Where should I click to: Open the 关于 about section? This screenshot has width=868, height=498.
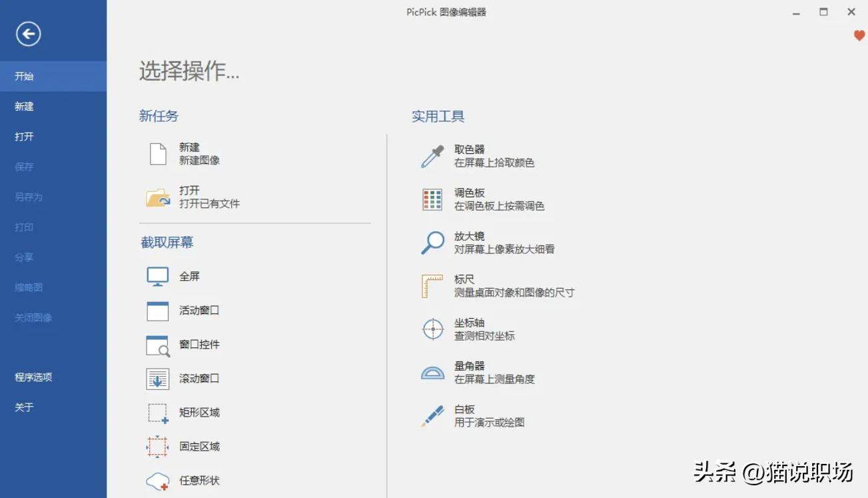click(x=23, y=406)
